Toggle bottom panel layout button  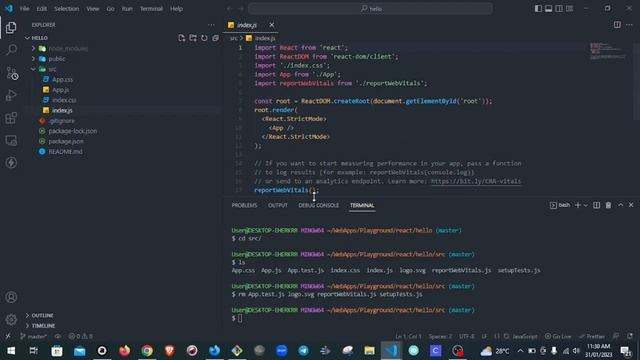coord(549,9)
